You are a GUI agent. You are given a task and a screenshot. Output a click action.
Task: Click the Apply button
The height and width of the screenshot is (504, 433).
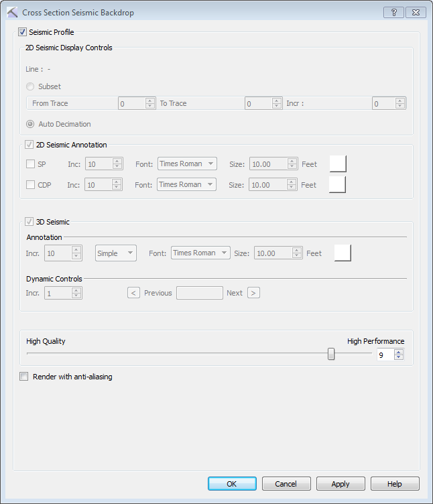[341, 483]
